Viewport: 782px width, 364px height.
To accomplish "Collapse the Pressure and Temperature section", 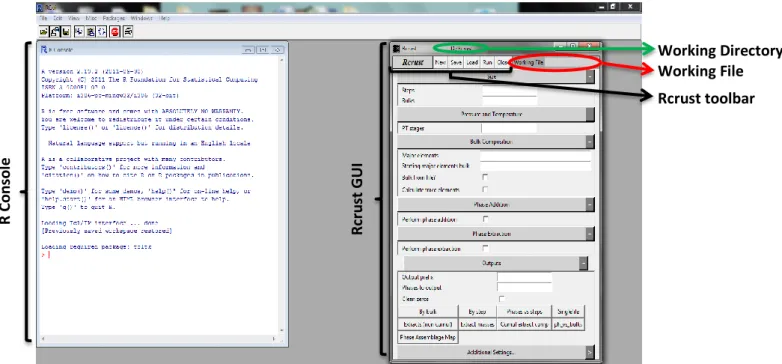I will point(590,114).
